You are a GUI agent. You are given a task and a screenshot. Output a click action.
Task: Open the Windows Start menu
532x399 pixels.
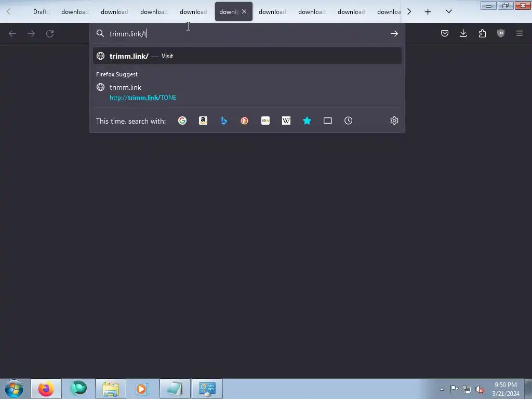pos(14,389)
